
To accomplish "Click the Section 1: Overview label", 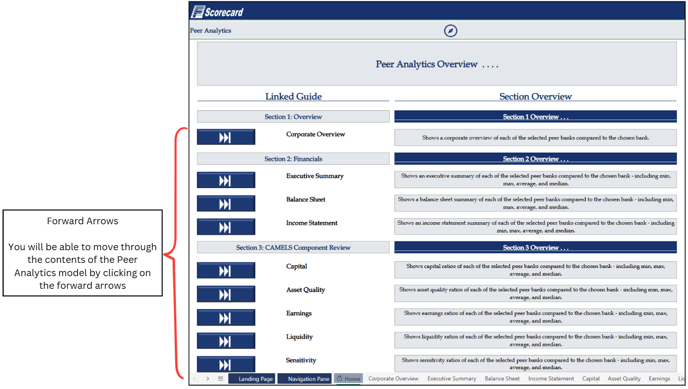I will [x=293, y=117].
